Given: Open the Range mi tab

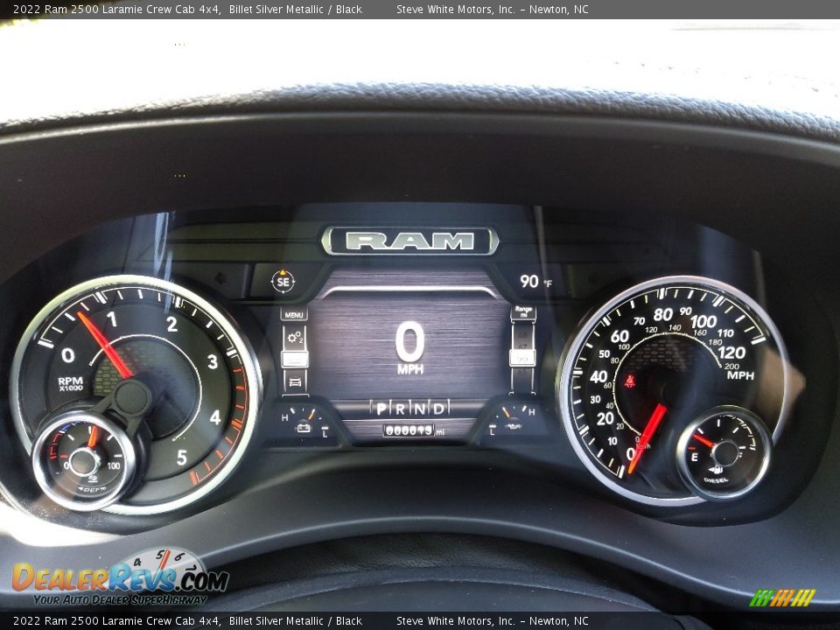Looking at the screenshot, I should pos(523,311).
